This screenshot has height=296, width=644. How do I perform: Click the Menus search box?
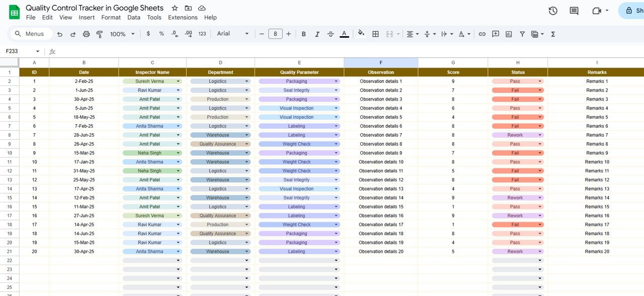point(30,34)
